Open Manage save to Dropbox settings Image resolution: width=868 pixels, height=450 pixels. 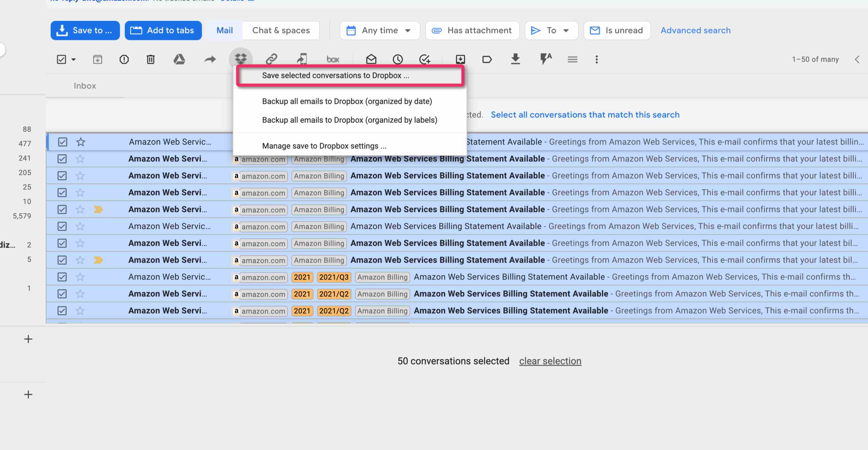coord(350,146)
